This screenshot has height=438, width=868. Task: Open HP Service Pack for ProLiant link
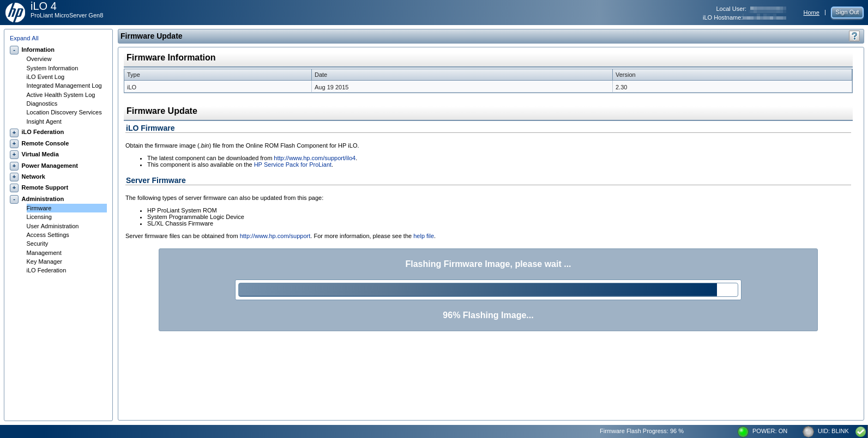293,165
